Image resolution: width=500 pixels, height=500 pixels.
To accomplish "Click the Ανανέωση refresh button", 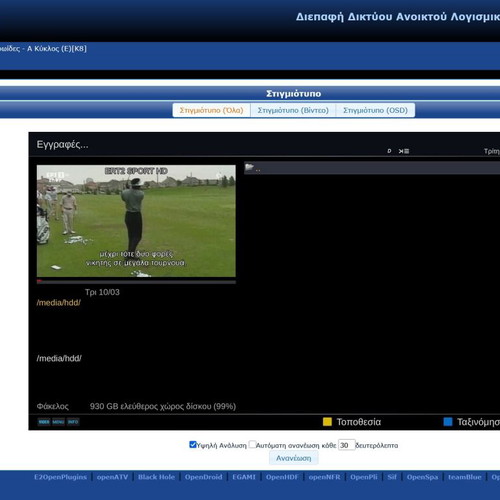I will 294,458.
